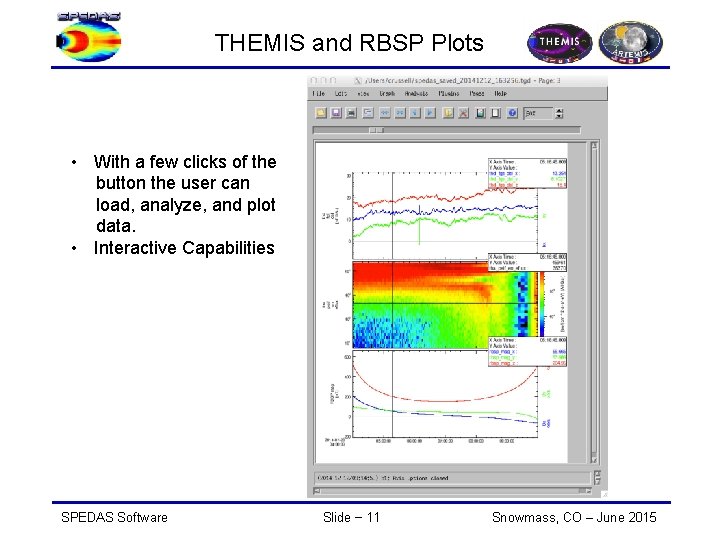The width and height of the screenshot is (720, 540).
Task: Click the plot scrollbar's top arrow
Action: 594,146
